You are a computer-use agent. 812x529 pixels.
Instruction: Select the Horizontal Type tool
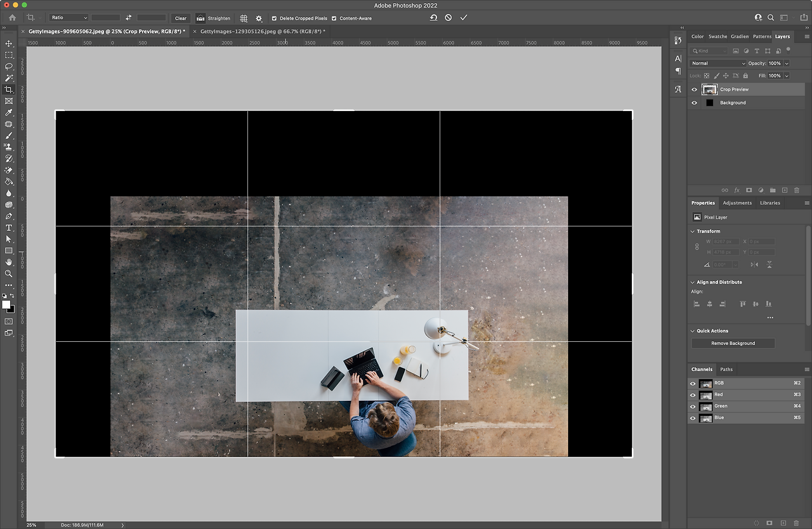[x=9, y=228]
